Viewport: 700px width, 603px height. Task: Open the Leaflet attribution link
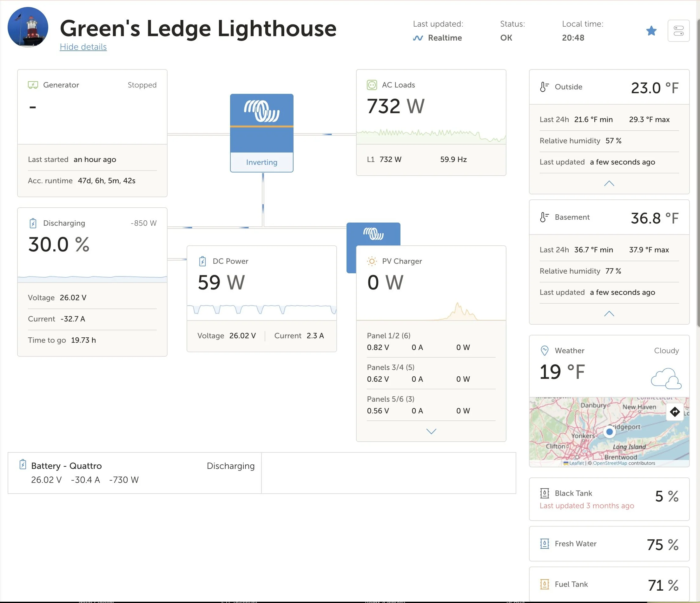pos(576,463)
